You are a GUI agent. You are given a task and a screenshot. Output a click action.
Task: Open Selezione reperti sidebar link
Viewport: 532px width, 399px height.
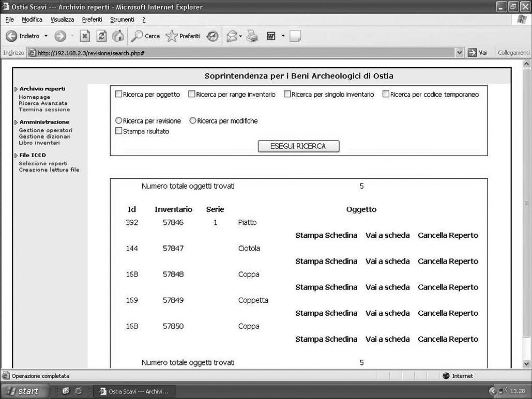pyautogui.click(x=43, y=163)
